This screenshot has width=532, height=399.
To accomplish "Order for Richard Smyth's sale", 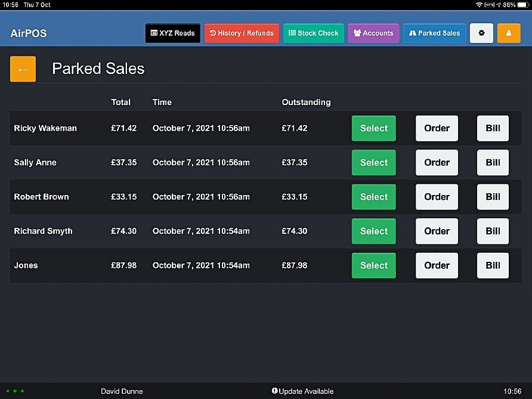I will click(437, 231).
